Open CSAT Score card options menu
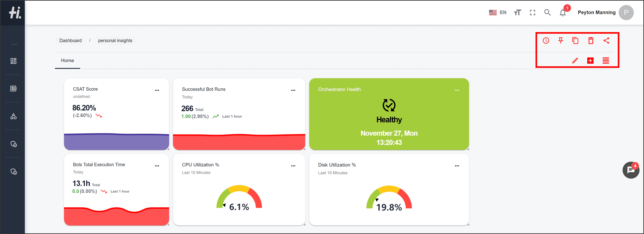Image resolution: width=644 pixels, height=234 pixels. pos(157,90)
